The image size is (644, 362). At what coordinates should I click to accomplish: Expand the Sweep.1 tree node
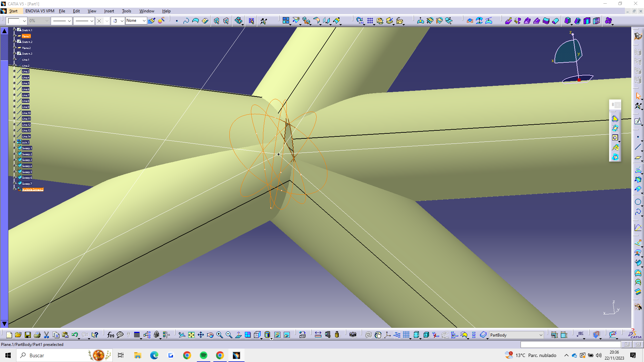[14, 148]
